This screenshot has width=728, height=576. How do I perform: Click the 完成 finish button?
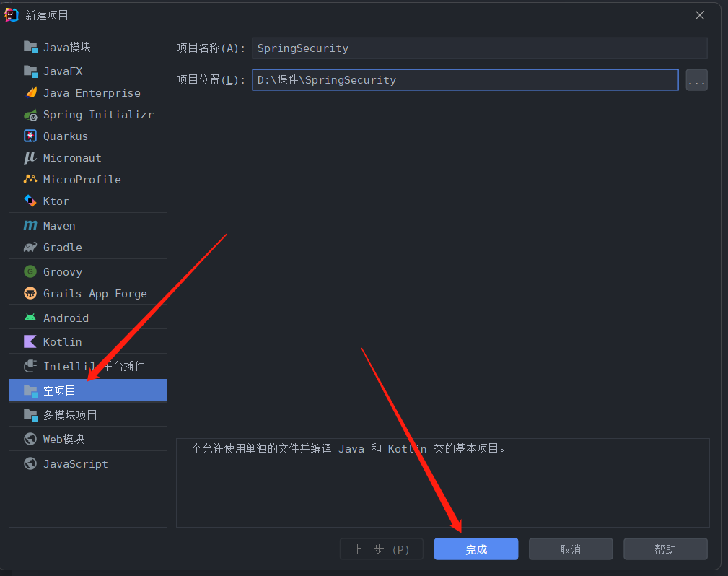click(x=476, y=549)
